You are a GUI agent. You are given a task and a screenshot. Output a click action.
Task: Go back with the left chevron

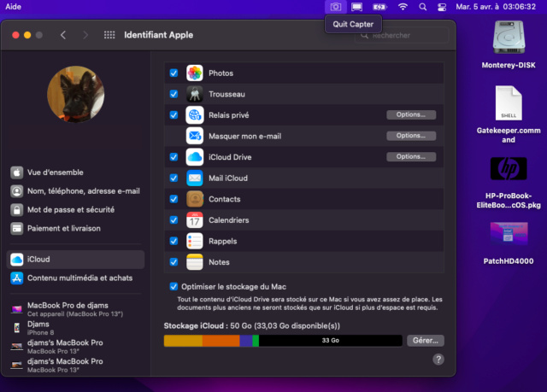(63, 35)
